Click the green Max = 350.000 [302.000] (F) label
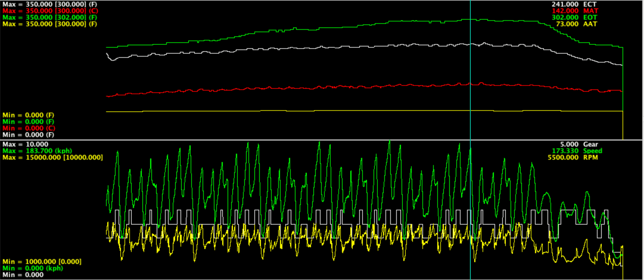 (x=50, y=17)
